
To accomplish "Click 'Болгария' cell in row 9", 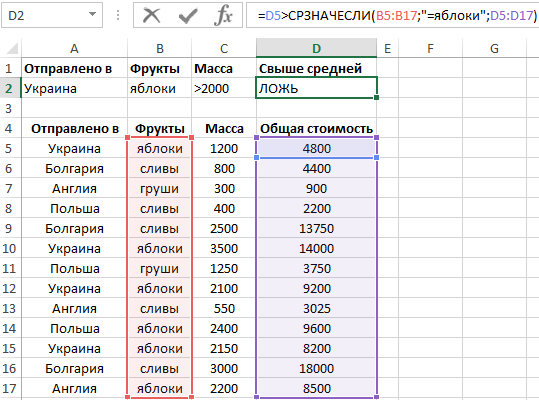I will coord(74,229).
